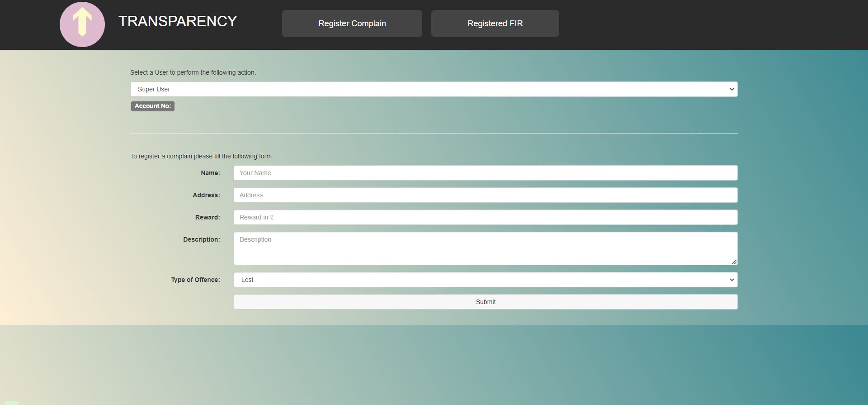Viewport: 868px width, 405px height.
Task: Click the Account No badge
Action: click(x=153, y=106)
